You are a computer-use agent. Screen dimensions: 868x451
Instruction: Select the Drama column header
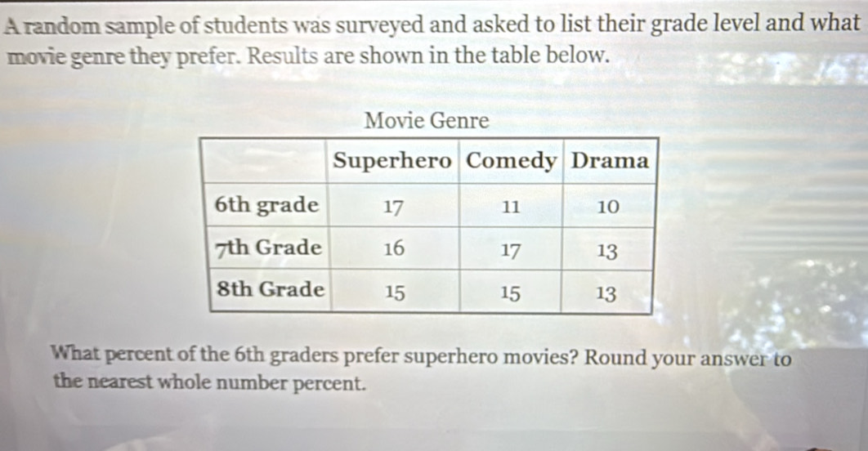tap(610, 161)
